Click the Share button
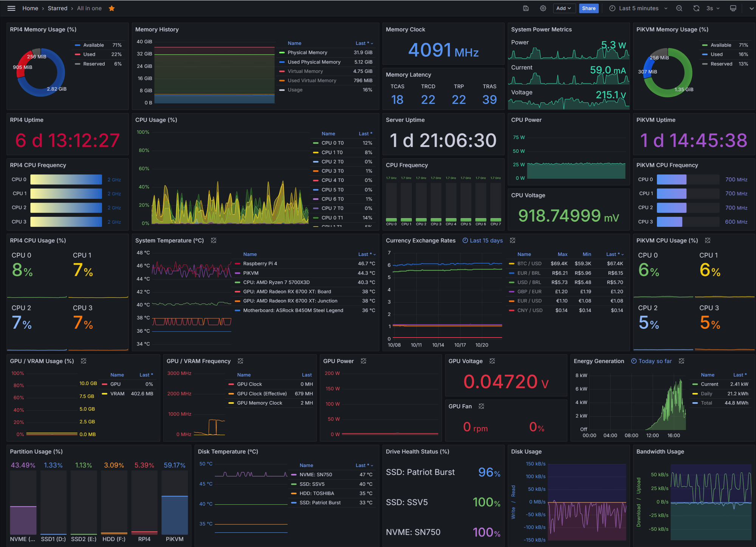 [x=589, y=8]
